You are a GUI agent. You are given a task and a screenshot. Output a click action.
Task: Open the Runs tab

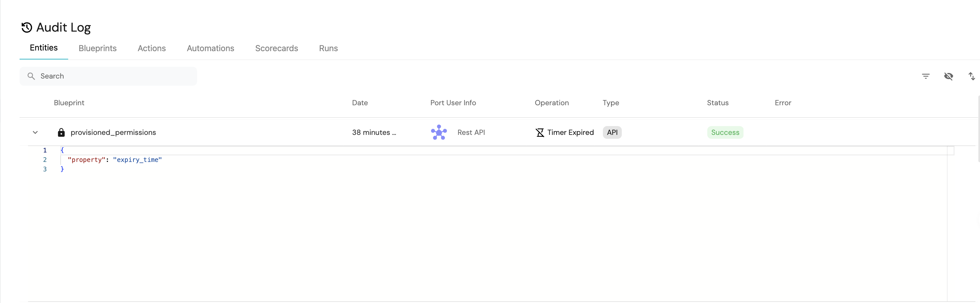(328, 48)
